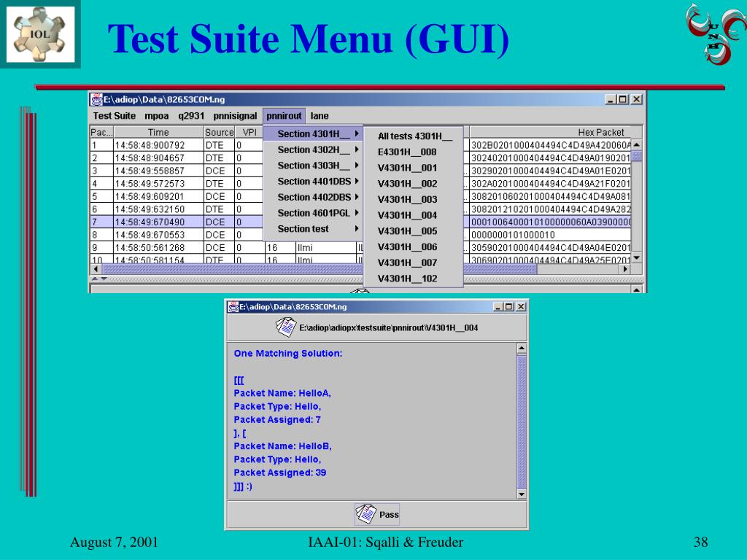
Task: Click the result window title bar Java icon
Action: pyautogui.click(x=233, y=307)
